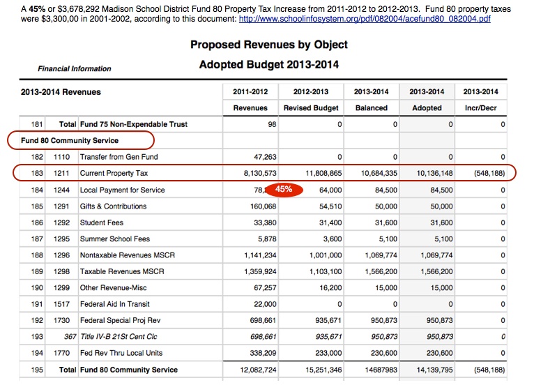The image size is (534, 392).
Task: Click the '2011-2012' column header
Action: coord(250,91)
